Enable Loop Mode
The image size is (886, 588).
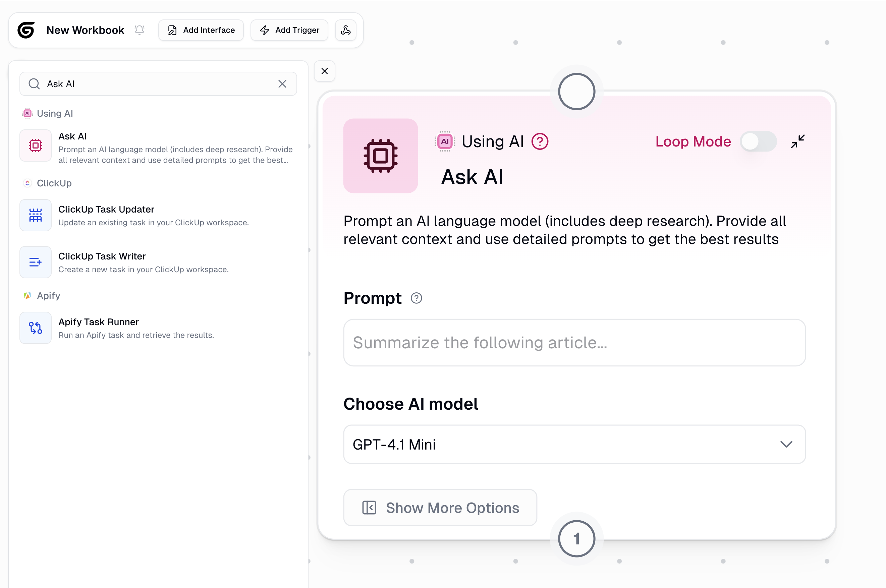(759, 141)
